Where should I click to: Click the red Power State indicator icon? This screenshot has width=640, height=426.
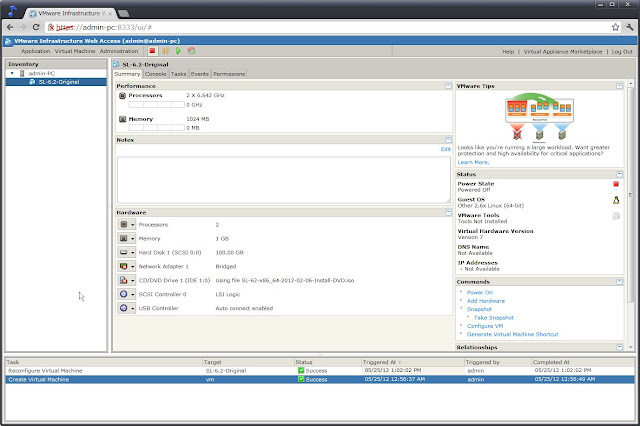pyautogui.click(x=616, y=184)
